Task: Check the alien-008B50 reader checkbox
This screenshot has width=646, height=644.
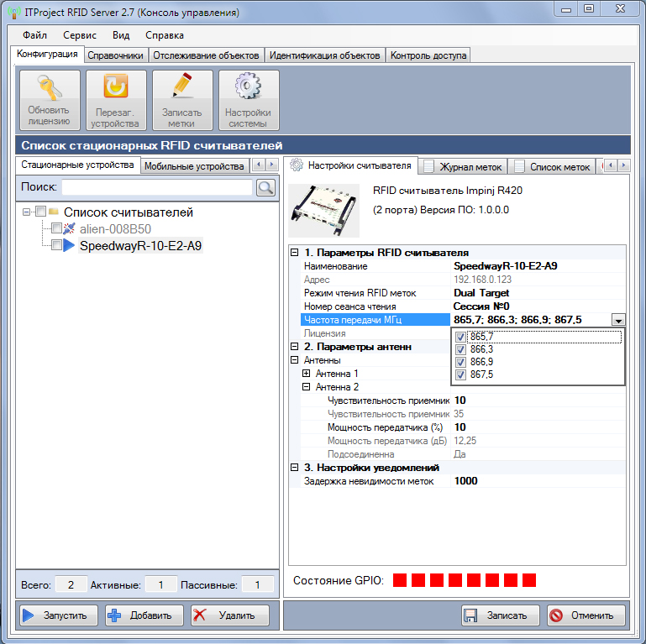Action: point(56,228)
